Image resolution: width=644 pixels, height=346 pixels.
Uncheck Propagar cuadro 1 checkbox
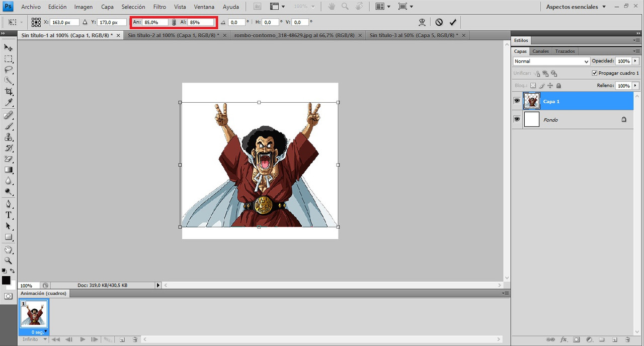595,73
